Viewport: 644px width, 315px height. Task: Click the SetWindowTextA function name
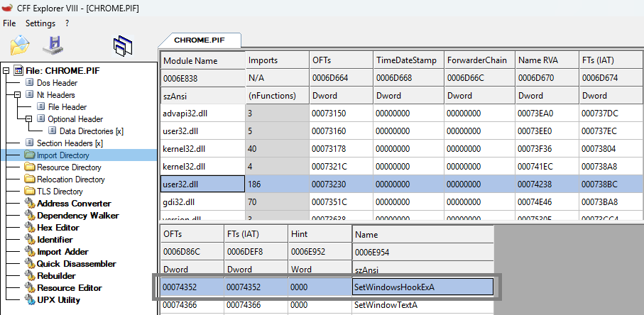422,305
